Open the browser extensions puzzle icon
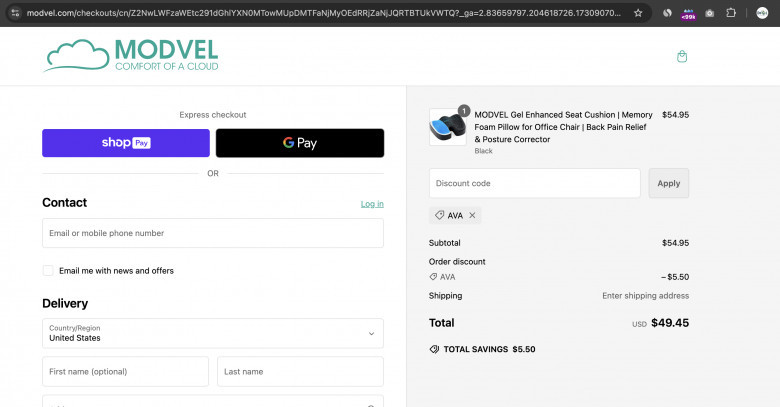Image resolution: width=780 pixels, height=407 pixels. pos(731,13)
